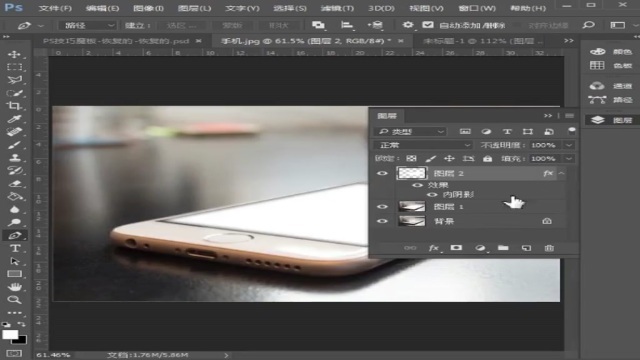
Task: Open layer style fx button at panel bottom
Action: pos(433,248)
